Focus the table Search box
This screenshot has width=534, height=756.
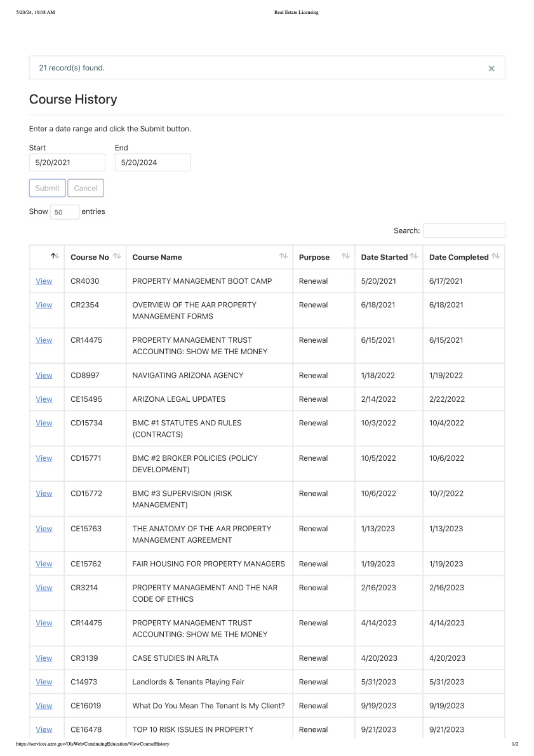click(x=464, y=230)
